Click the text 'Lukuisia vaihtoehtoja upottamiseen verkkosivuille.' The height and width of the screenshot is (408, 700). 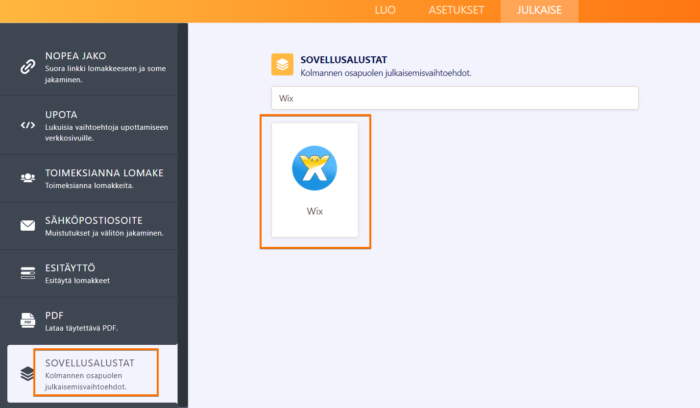(106, 133)
